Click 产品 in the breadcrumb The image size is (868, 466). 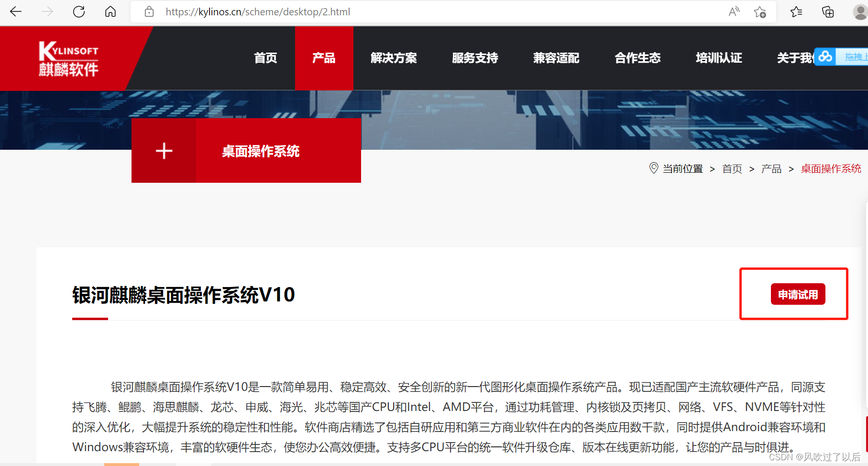pyautogui.click(x=771, y=169)
